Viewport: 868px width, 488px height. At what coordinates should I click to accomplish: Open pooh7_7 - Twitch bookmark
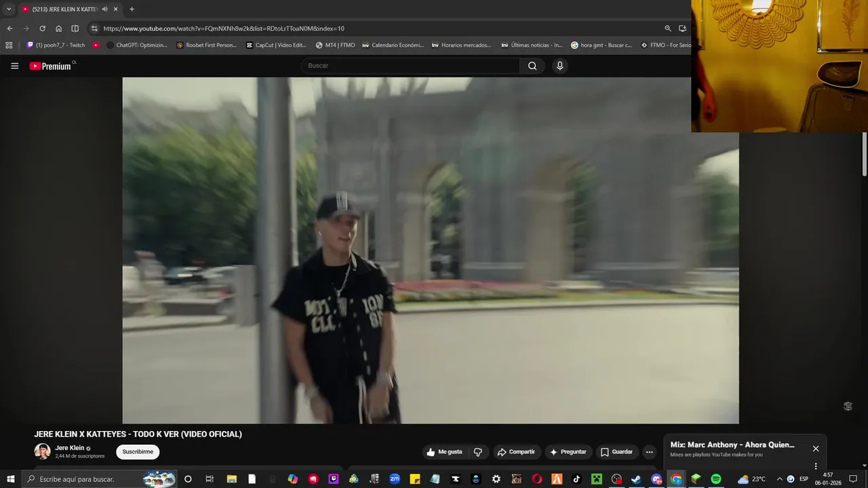[56, 45]
